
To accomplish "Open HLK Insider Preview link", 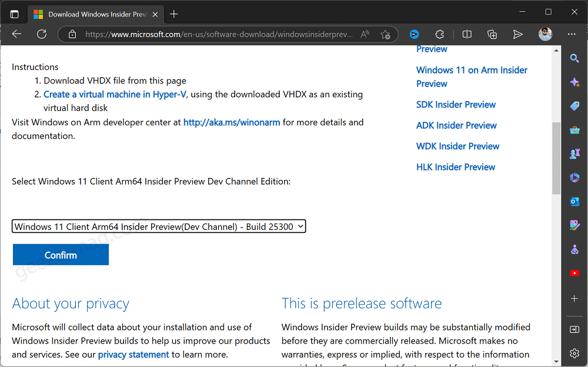I will click(x=456, y=167).
